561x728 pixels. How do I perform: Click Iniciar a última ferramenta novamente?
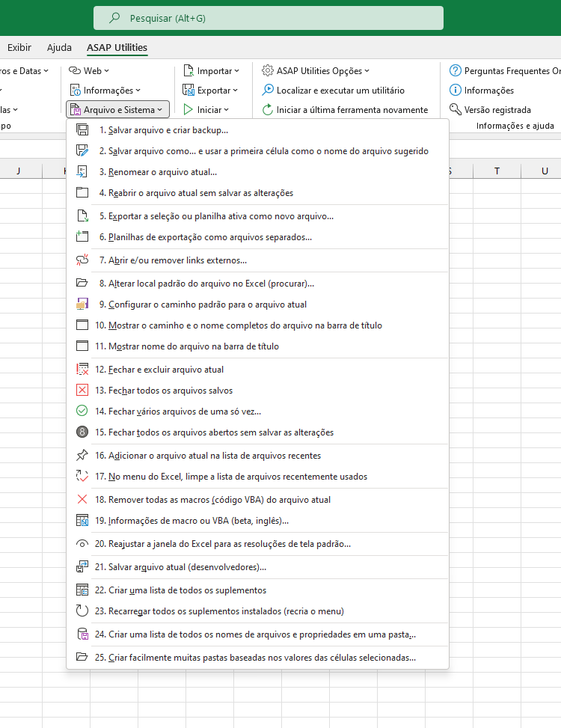pyautogui.click(x=345, y=109)
